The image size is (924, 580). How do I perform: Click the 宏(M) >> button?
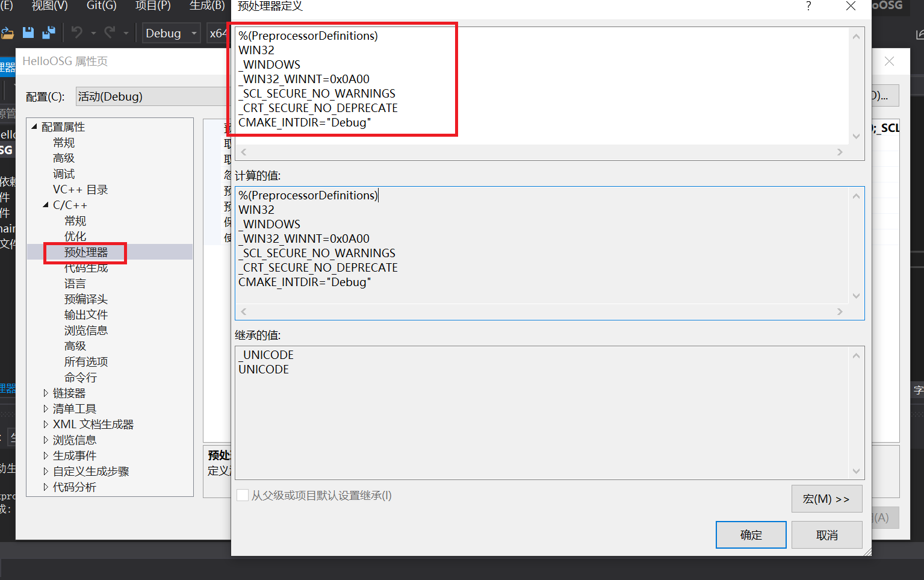826,499
